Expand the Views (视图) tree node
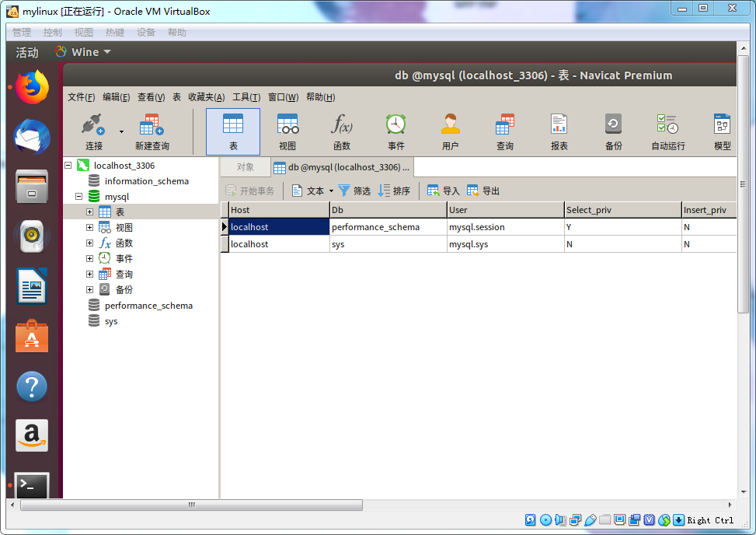Image resolution: width=756 pixels, height=535 pixels. click(89, 227)
